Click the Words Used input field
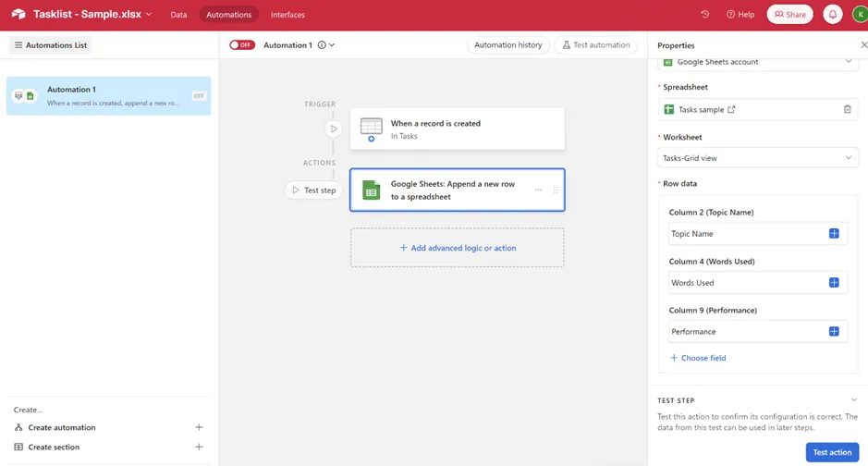This screenshot has height=466, width=868. click(x=757, y=283)
